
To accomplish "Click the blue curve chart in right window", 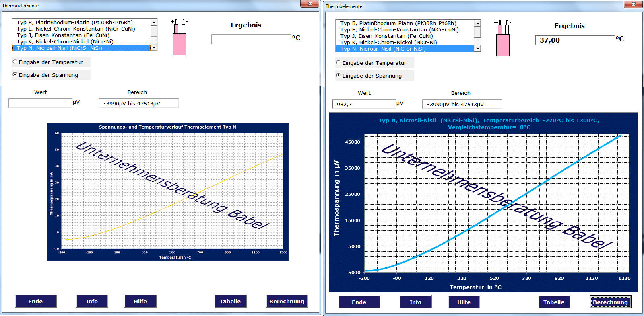I will [483, 202].
